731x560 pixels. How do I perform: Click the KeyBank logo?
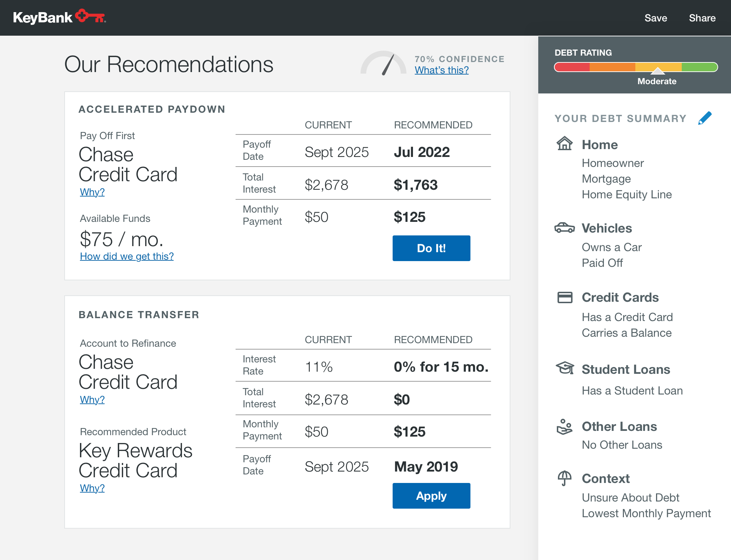(60, 17)
